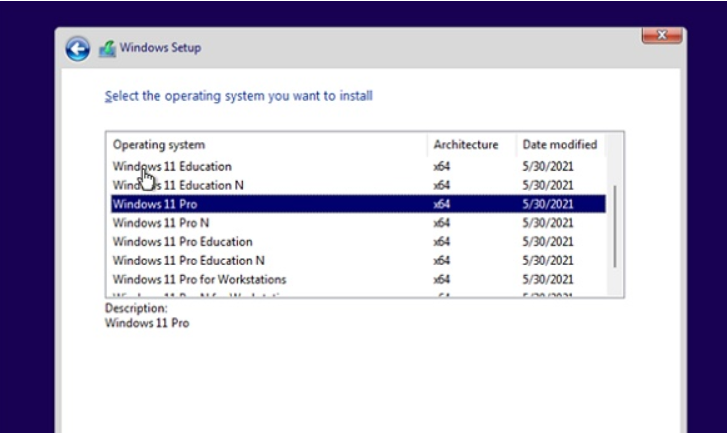The height and width of the screenshot is (433, 727).
Task: Click the Date modified column header
Action: [559, 145]
